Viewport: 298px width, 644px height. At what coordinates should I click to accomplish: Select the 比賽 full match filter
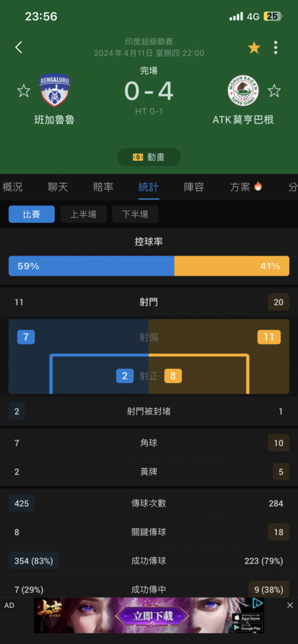pos(32,214)
